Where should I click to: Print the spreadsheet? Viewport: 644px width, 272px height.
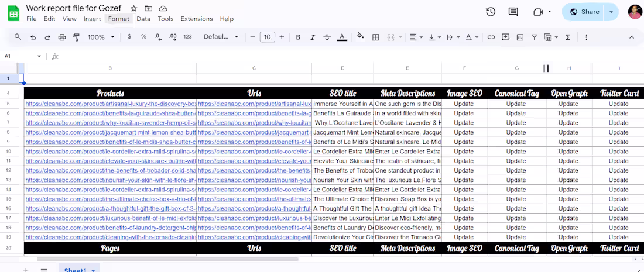tap(62, 37)
